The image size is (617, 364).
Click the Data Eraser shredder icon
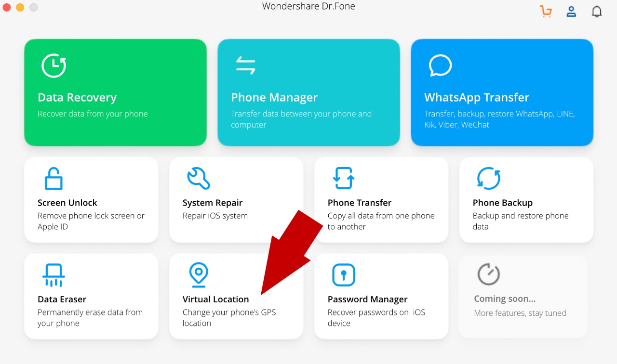(x=54, y=275)
